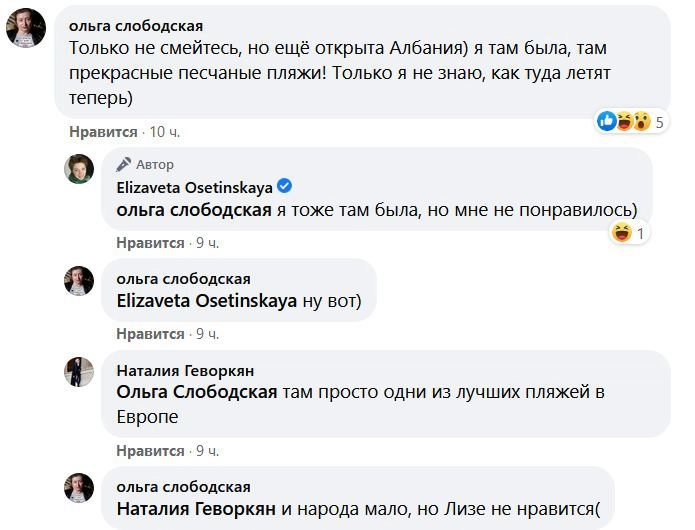Image resolution: width=695 pixels, height=530 pixels.
Task: Like Elizaveta Osetinskaya's reply
Action: coord(150,243)
